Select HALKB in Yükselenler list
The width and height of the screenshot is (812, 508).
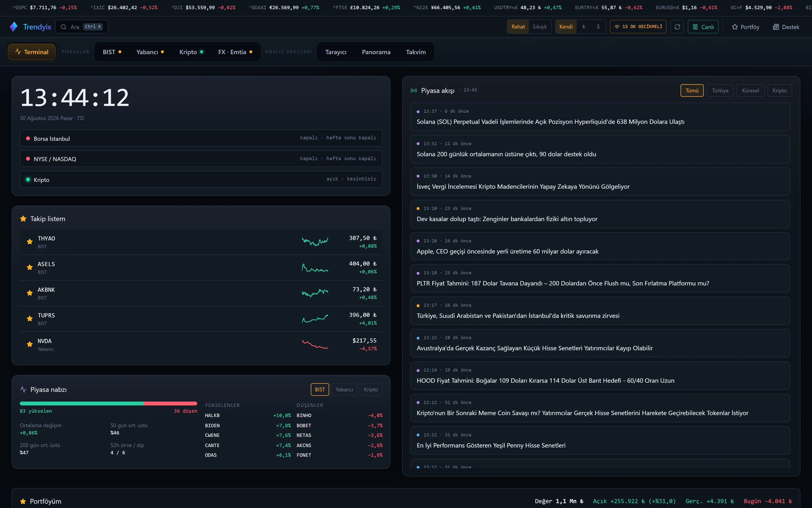(x=248, y=416)
